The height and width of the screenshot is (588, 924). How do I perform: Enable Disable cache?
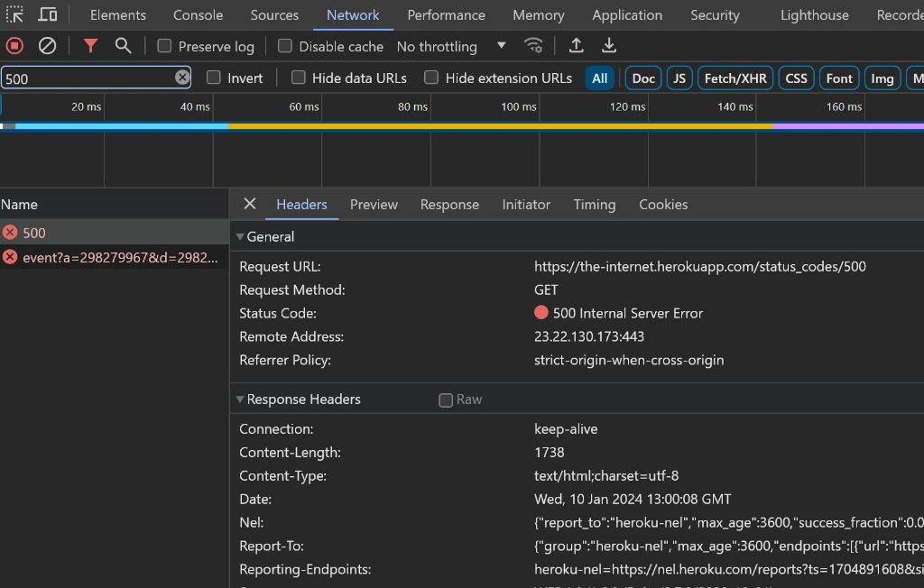(284, 45)
